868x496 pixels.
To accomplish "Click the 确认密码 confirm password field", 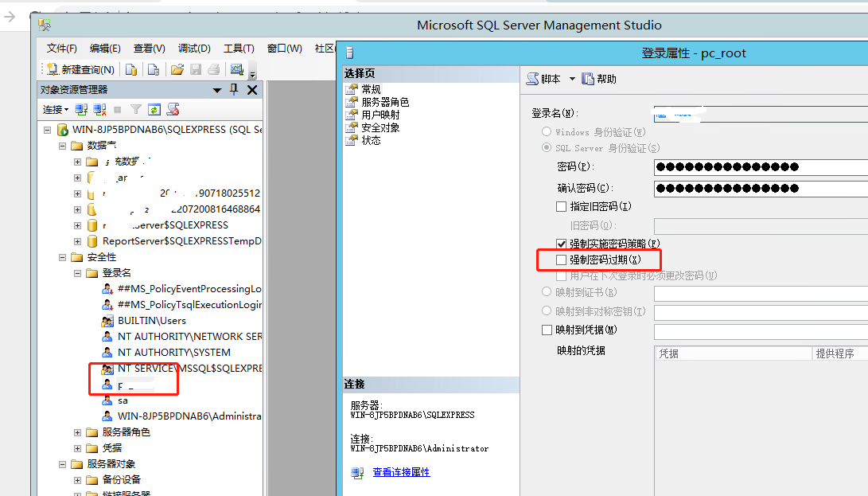I will coord(761,189).
